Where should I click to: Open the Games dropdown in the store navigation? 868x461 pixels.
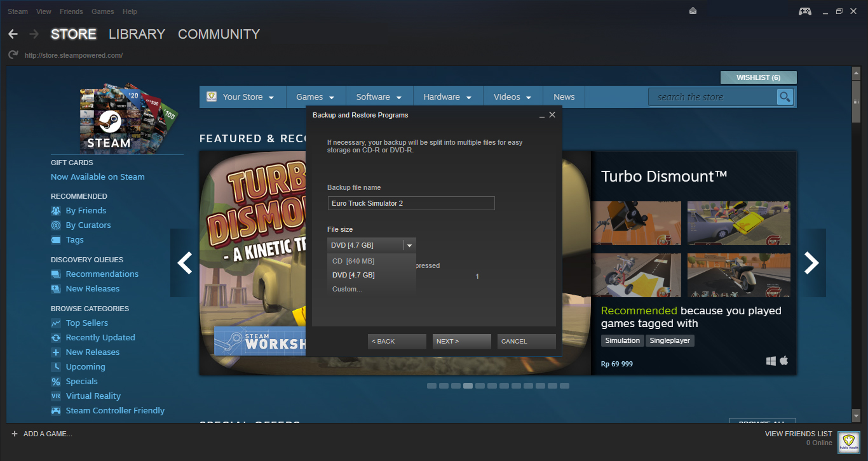pos(316,97)
